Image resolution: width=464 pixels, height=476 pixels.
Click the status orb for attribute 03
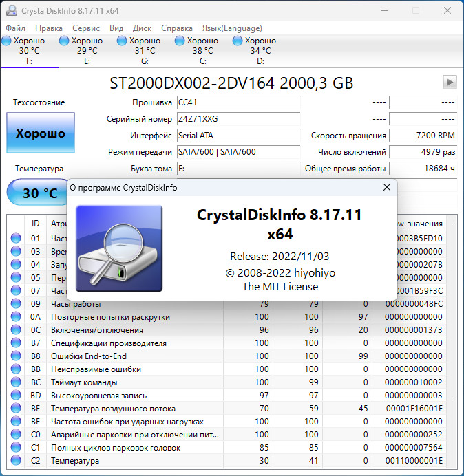(x=16, y=251)
